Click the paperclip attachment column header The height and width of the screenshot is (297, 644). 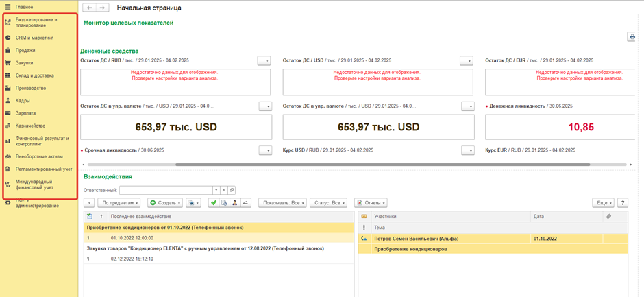608,216
